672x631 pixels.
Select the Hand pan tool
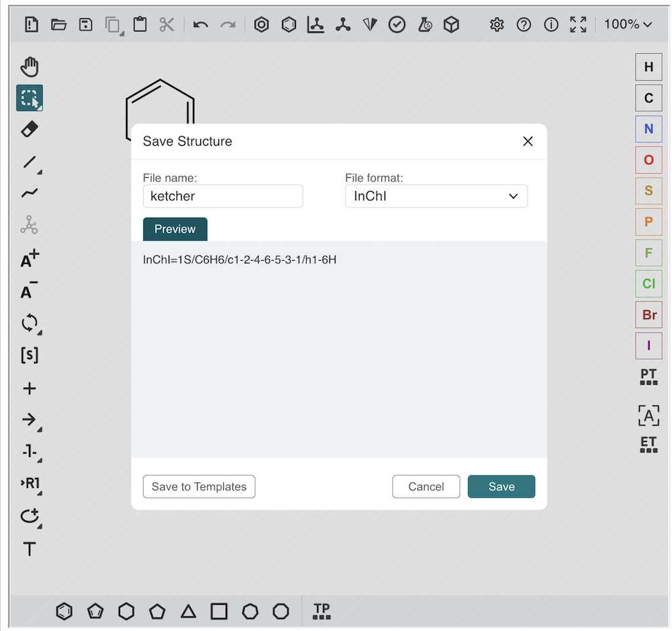pos(30,66)
